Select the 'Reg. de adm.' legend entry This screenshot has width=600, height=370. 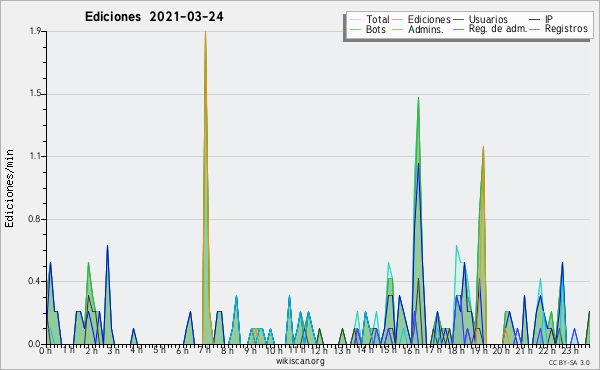pos(498,29)
